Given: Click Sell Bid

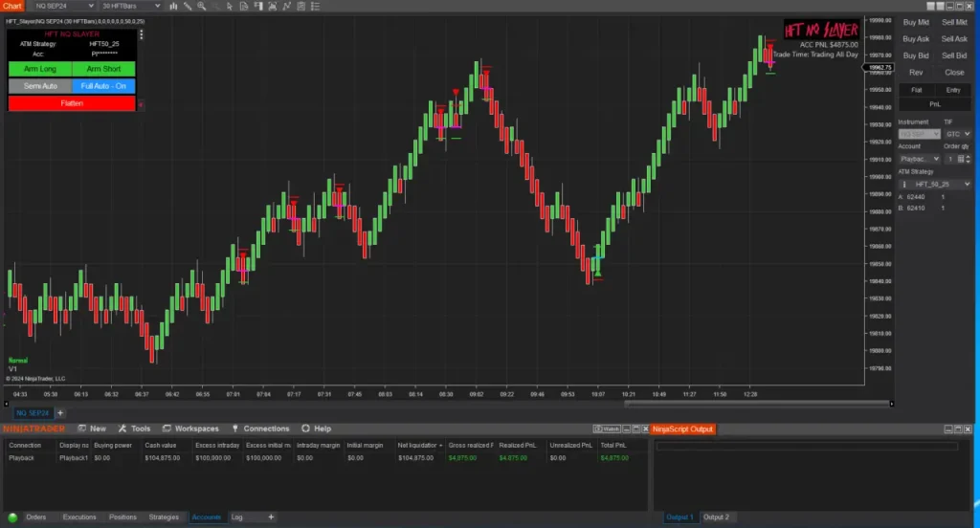Looking at the screenshot, I should 954,55.
